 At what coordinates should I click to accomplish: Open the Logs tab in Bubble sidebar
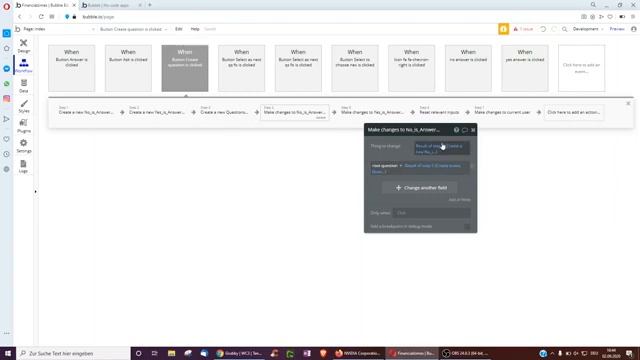point(24,166)
